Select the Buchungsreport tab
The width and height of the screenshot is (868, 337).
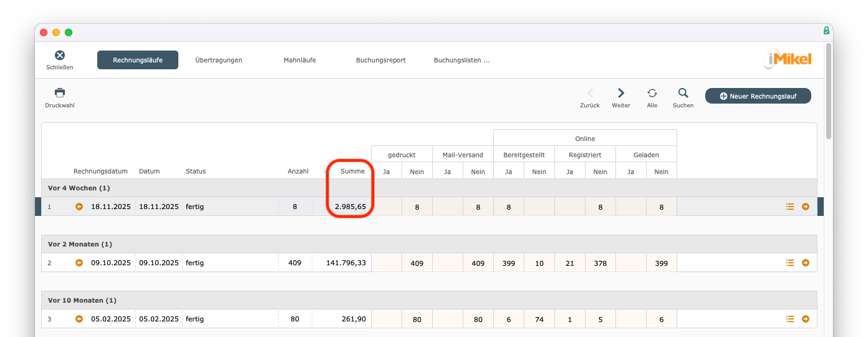380,60
